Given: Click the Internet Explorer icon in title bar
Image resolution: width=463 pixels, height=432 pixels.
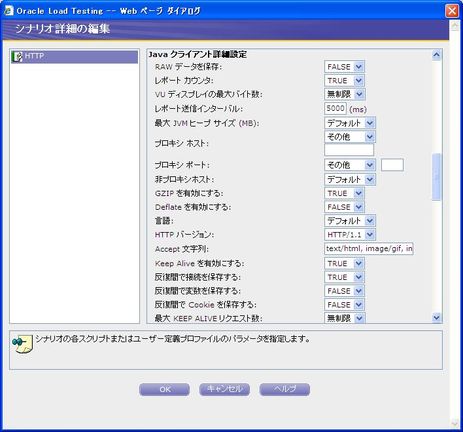Looking at the screenshot, I should point(8,11).
